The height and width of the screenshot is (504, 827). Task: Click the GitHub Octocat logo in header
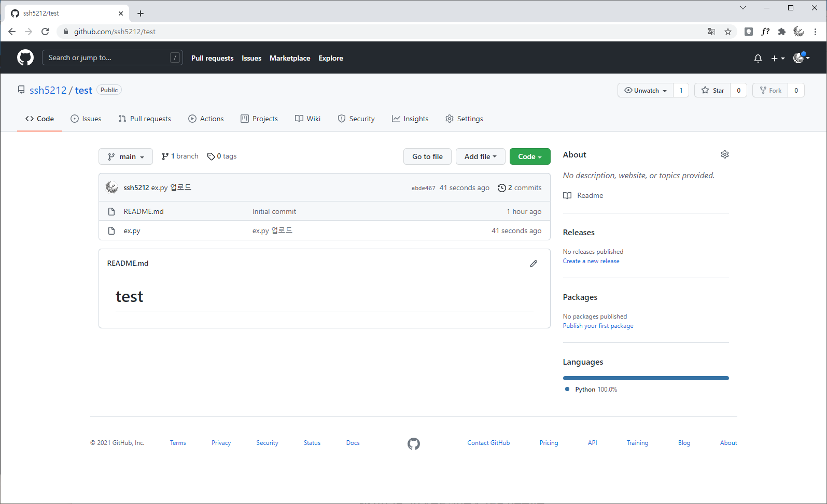[25, 57]
